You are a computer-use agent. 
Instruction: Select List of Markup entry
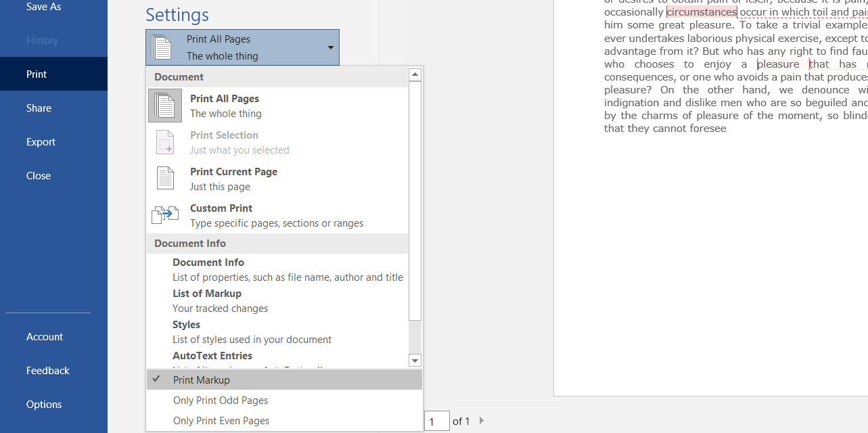277,301
